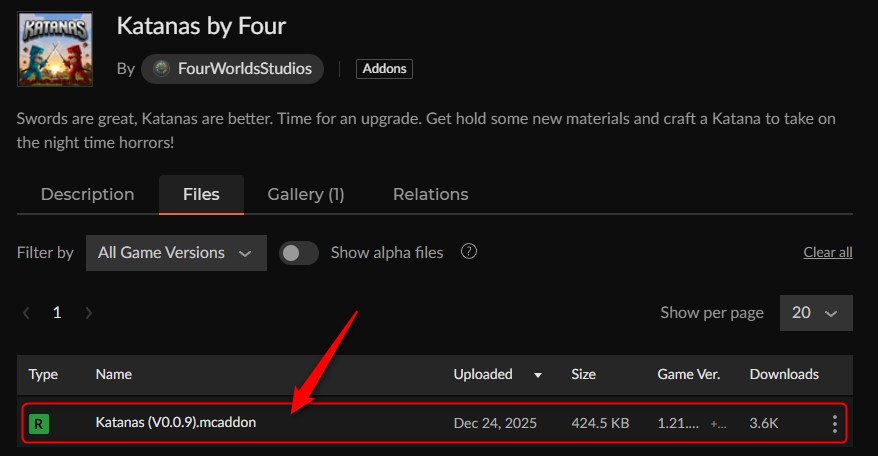Open the Katanas (V0.0.9).mcaddon file
878x456 pixels.
pos(176,423)
